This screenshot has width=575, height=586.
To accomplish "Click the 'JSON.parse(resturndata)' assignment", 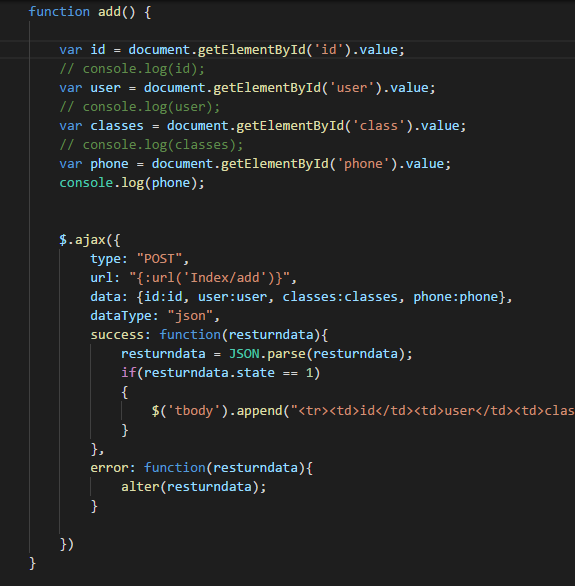I will pos(267,354).
